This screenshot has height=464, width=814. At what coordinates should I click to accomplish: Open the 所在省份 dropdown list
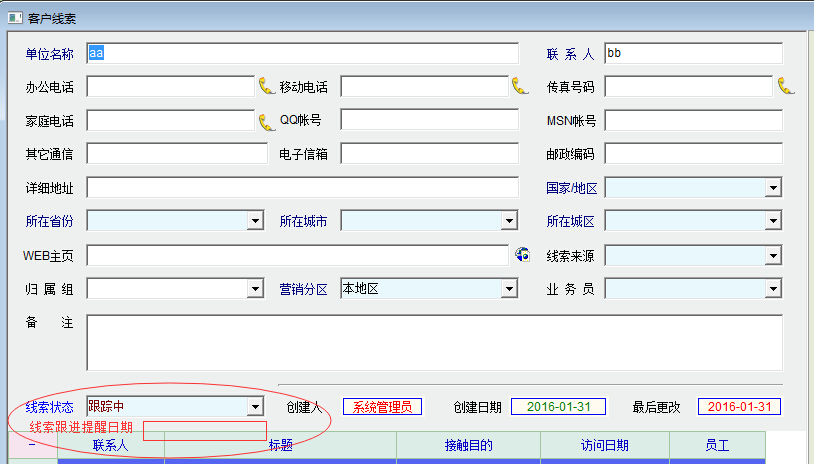click(256, 221)
